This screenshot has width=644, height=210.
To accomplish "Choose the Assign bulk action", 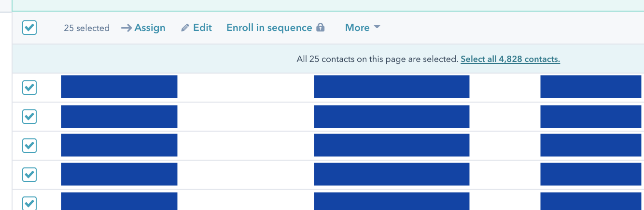I will pos(150,28).
